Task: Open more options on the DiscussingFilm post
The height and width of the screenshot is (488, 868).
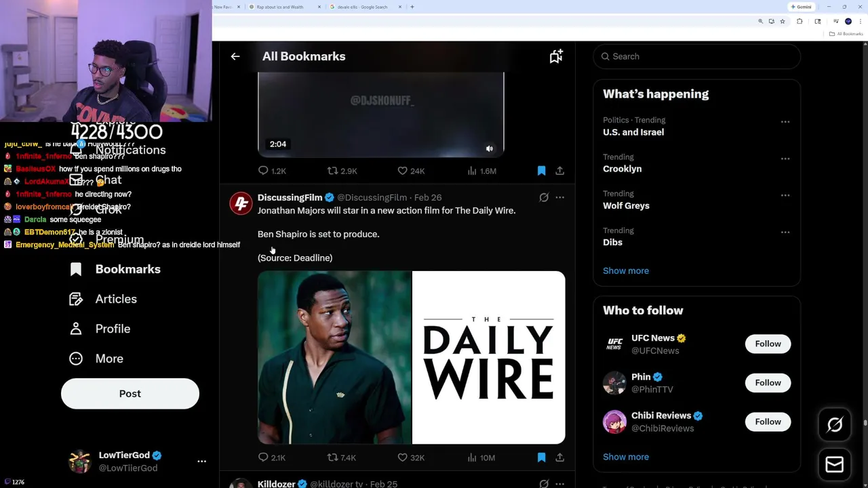Action: click(559, 197)
